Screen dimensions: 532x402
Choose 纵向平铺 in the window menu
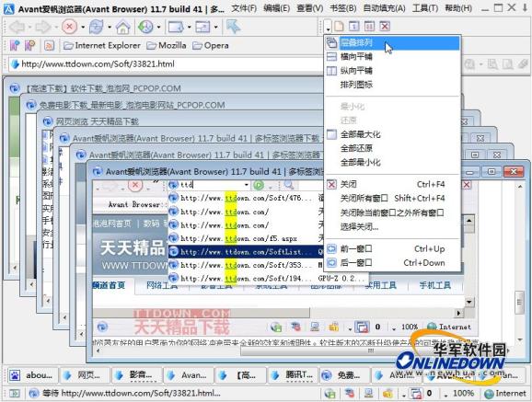[392, 71]
